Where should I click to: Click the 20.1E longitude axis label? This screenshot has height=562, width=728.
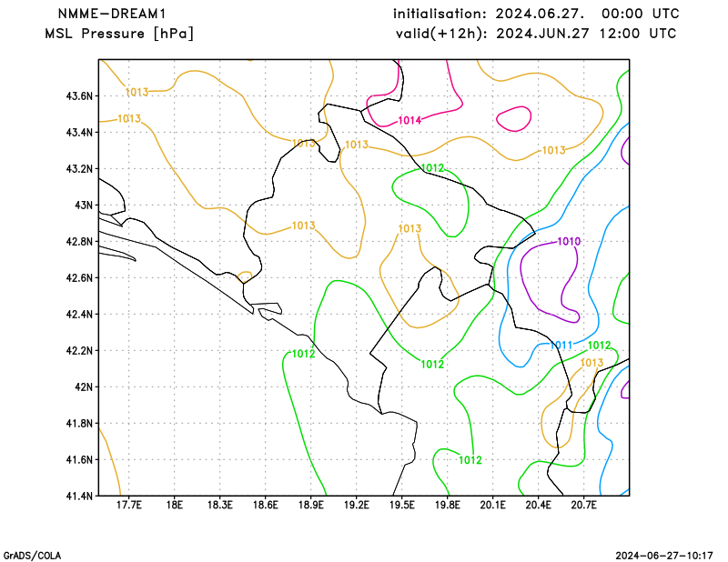pyautogui.click(x=492, y=505)
